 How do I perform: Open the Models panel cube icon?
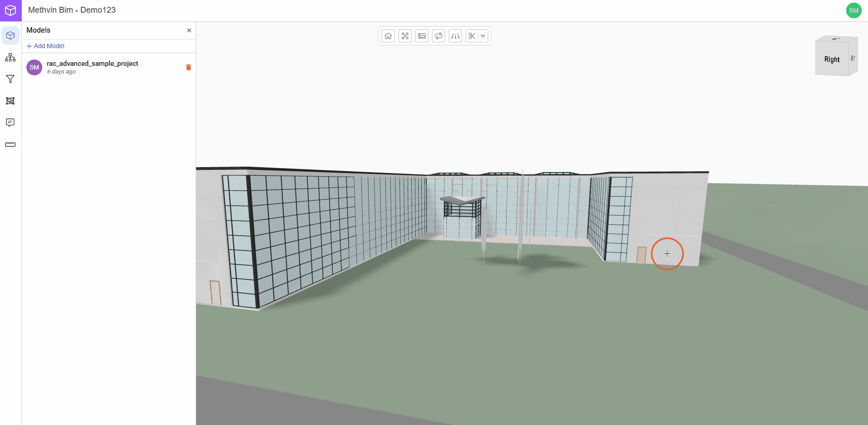(x=10, y=35)
